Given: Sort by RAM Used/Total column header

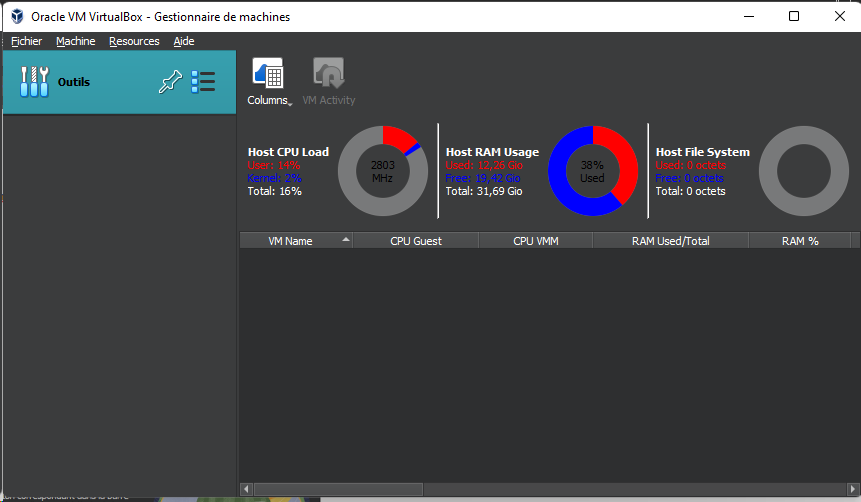Looking at the screenshot, I should [670, 241].
